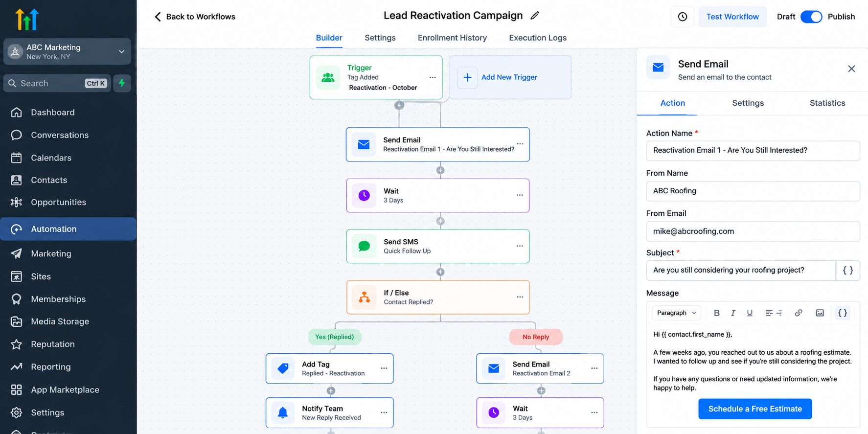Click the Action Name input field
This screenshot has height=434, width=868.
click(753, 151)
